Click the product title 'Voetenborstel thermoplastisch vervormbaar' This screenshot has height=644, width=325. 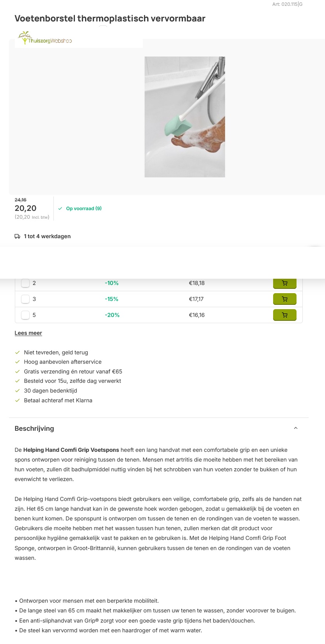click(x=110, y=18)
